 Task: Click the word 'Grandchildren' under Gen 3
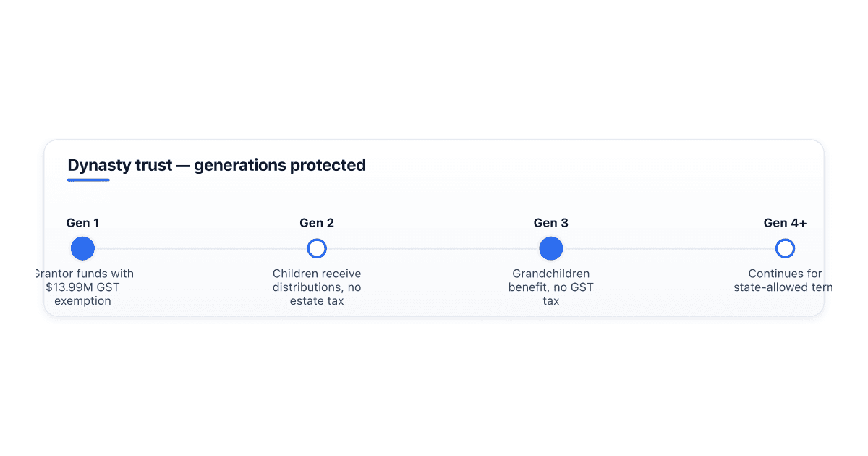(x=551, y=274)
